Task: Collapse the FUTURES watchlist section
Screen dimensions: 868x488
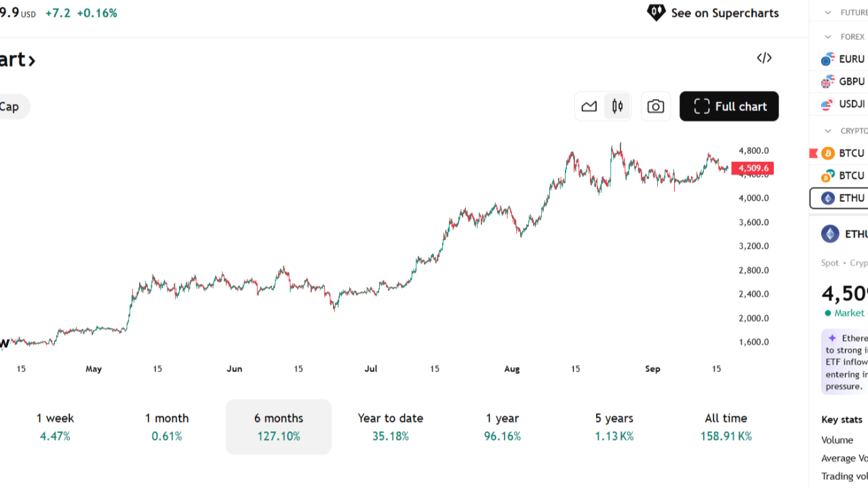Action: [x=828, y=12]
